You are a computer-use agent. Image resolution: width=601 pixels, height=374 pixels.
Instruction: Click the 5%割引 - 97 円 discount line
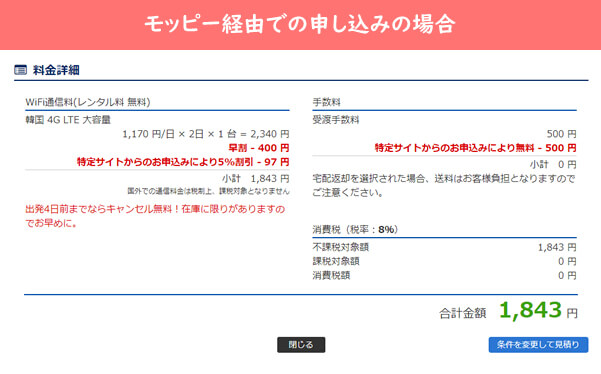pos(183,162)
